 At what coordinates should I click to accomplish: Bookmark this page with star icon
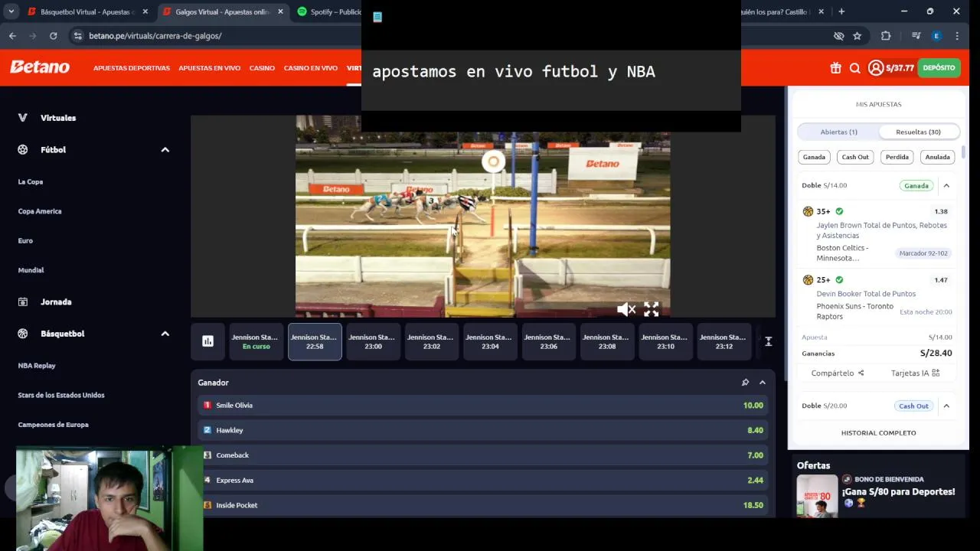(857, 36)
